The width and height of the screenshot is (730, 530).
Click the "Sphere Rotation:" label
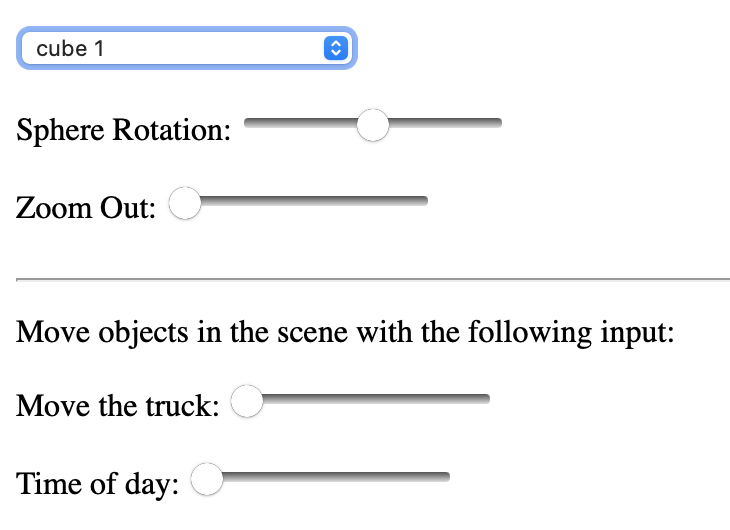123,131
